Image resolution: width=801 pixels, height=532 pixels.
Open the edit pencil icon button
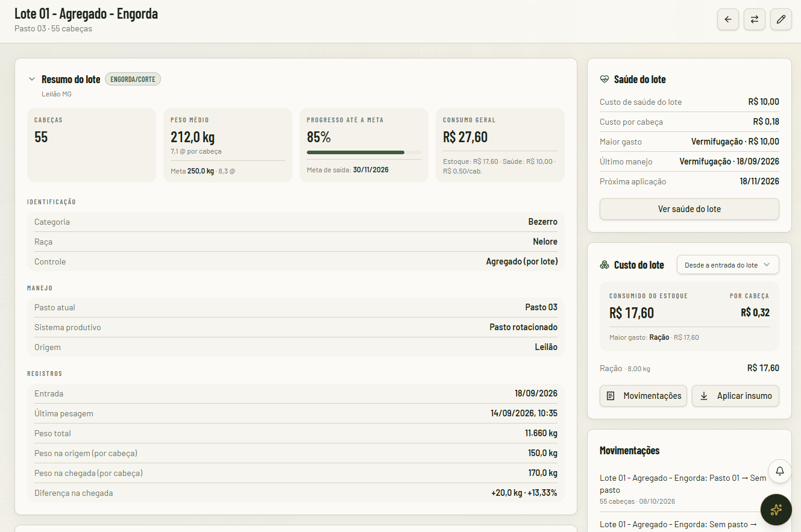[x=781, y=19]
